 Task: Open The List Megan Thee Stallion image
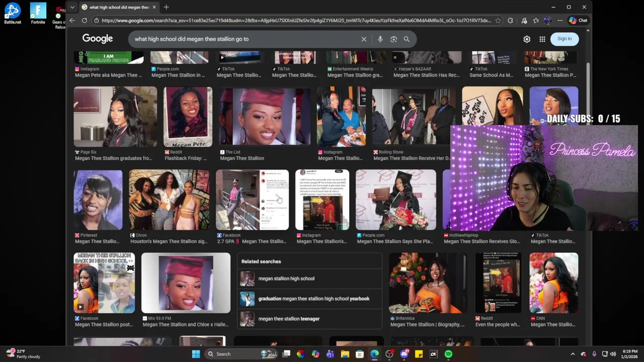265,117
